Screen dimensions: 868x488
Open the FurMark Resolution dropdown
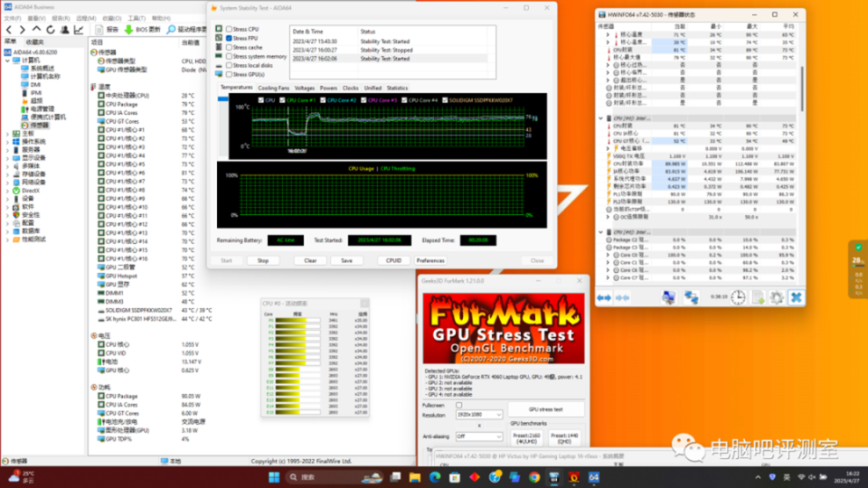click(x=479, y=415)
